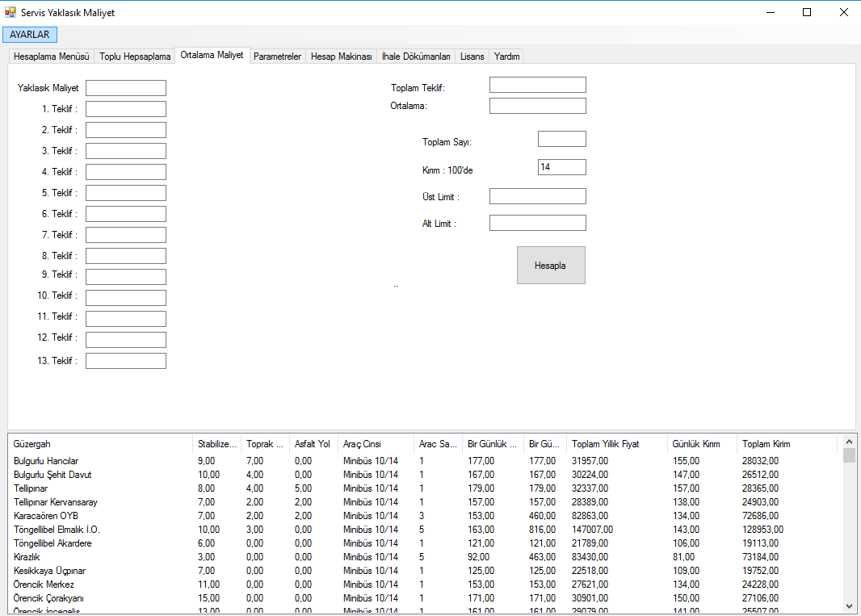This screenshot has height=616, width=861.
Task: Click the Kırım 100'de field showing 14
Action: tap(561, 167)
